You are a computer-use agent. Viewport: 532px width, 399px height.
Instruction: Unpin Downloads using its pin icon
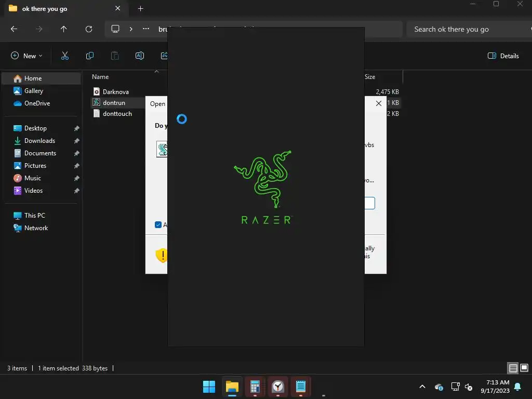click(x=77, y=141)
